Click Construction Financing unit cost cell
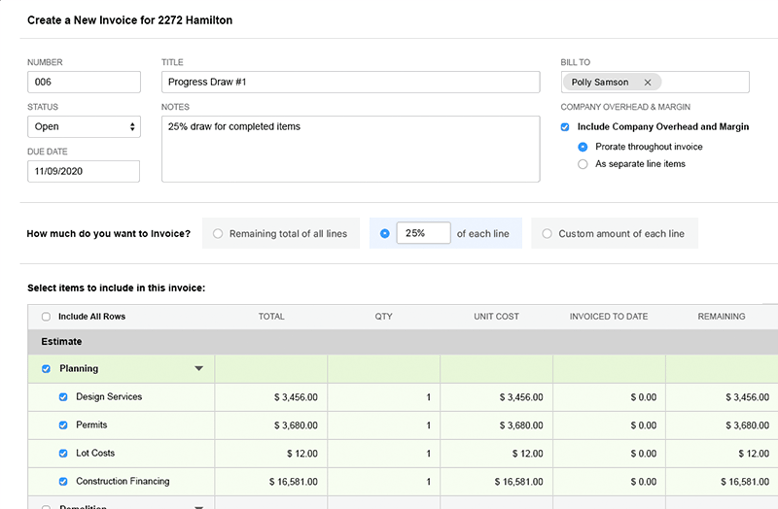This screenshot has height=509, width=778. [x=496, y=482]
